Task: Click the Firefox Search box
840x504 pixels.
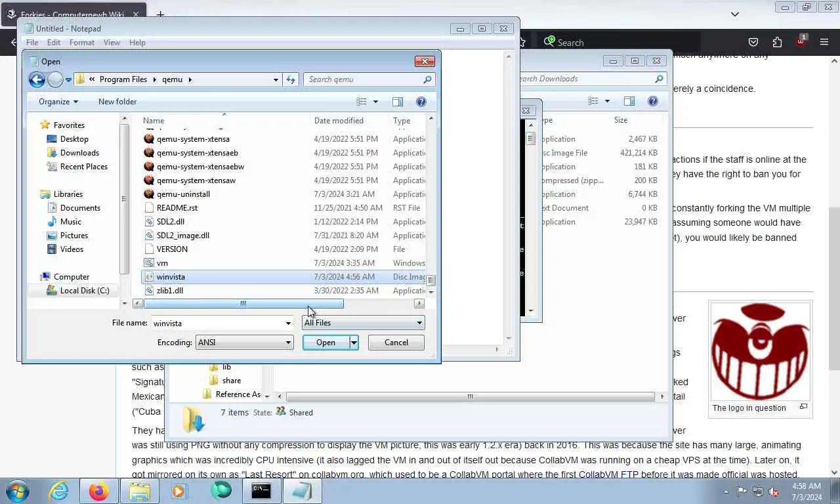Action: tap(619, 42)
